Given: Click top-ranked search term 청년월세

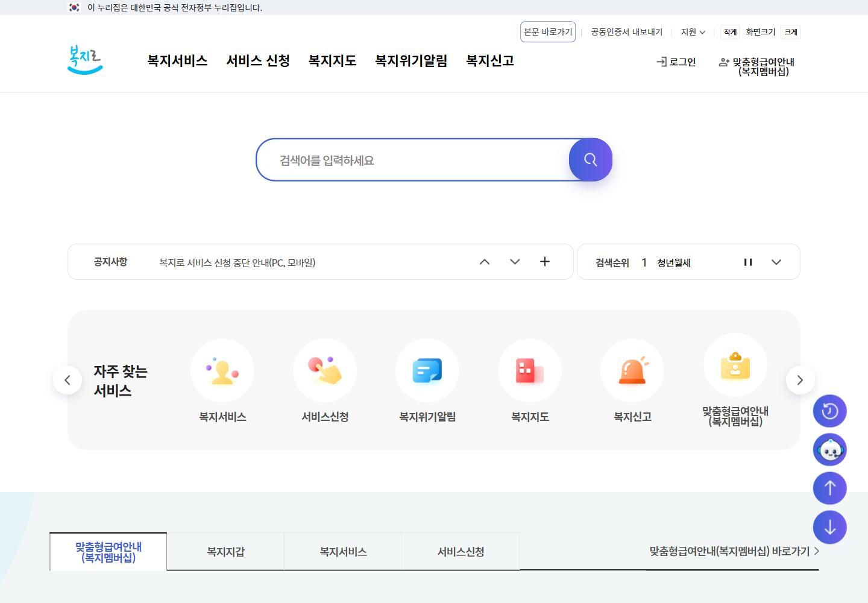Looking at the screenshot, I should pyautogui.click(x=674, y=263).
